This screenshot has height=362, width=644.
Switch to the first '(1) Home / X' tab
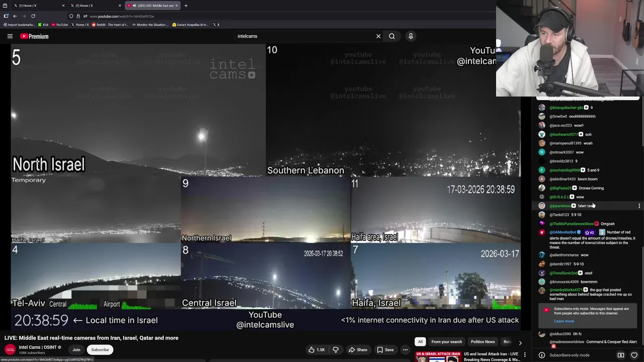(38, 6)
